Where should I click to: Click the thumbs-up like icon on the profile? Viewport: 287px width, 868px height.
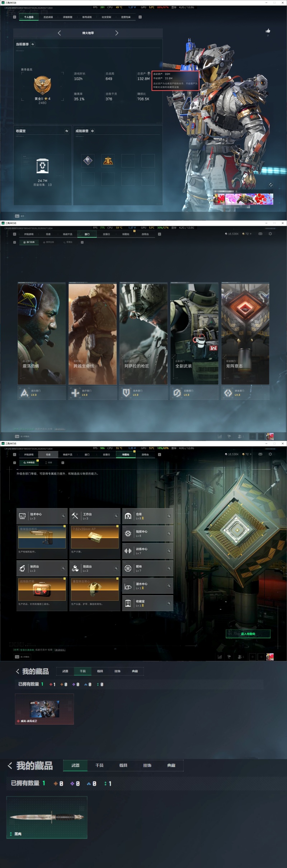coord(268,31)
